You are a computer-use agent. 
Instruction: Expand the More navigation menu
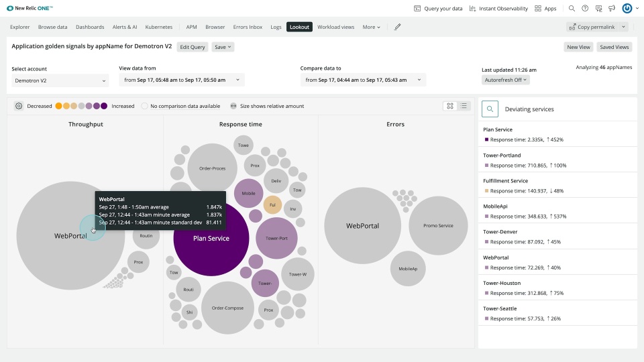(x=371, y=27)
